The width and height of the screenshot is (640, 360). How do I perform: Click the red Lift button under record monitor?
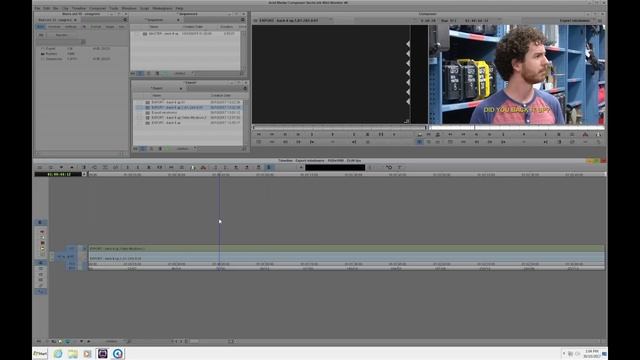coord(585,134)
